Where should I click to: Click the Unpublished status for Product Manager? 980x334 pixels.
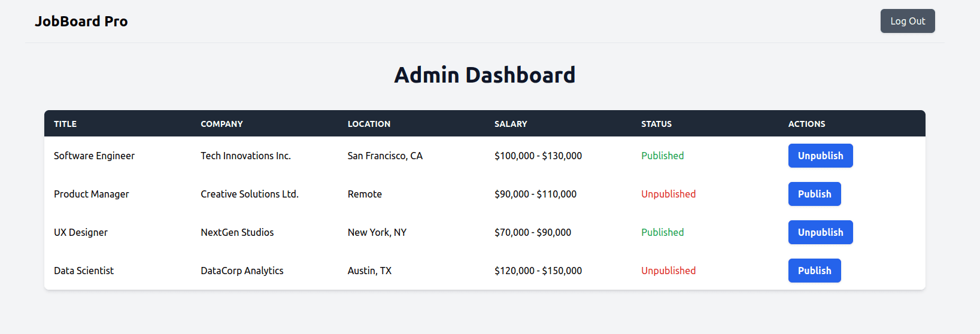(x=668, y=194)
